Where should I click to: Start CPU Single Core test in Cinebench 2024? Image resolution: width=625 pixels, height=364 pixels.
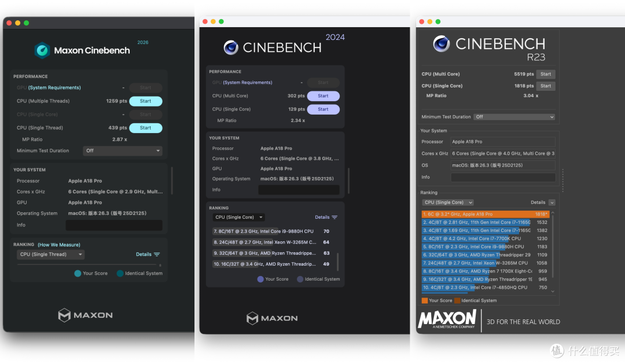[323, 109]
